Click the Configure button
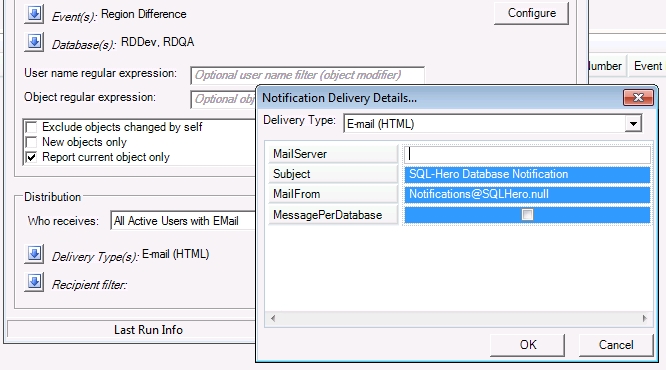The image size is (666, 370). click(531, 13)
